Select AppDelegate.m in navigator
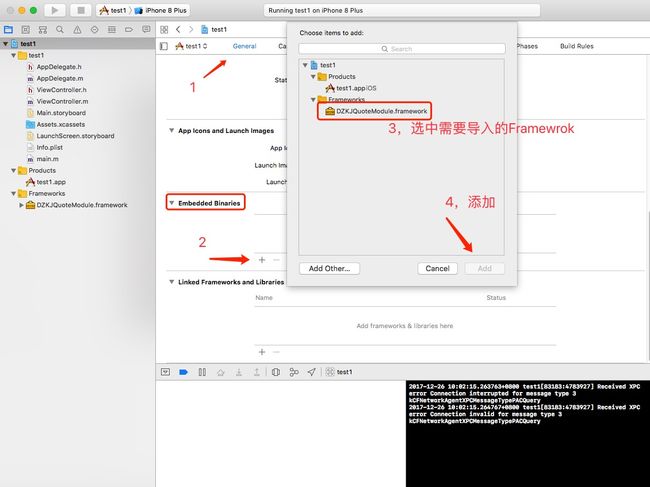The image size is (650, 487). click(55, 78)
